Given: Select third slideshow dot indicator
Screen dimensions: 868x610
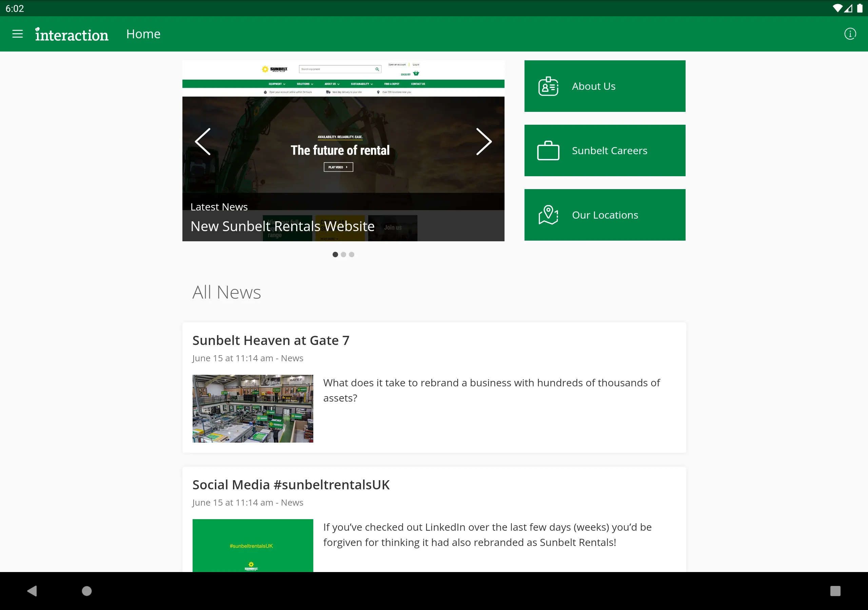Looking at the screenshot, I should [x=351, y=254].
